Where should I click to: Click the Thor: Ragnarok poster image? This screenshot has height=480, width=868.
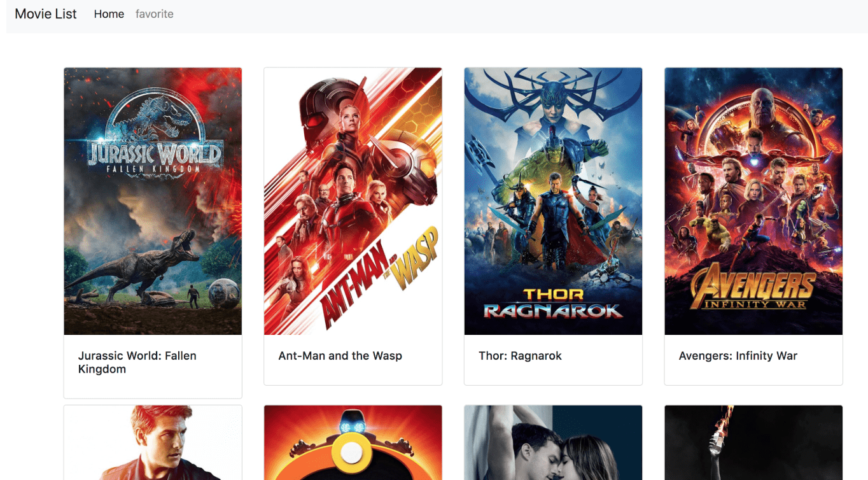coord(553,201)
